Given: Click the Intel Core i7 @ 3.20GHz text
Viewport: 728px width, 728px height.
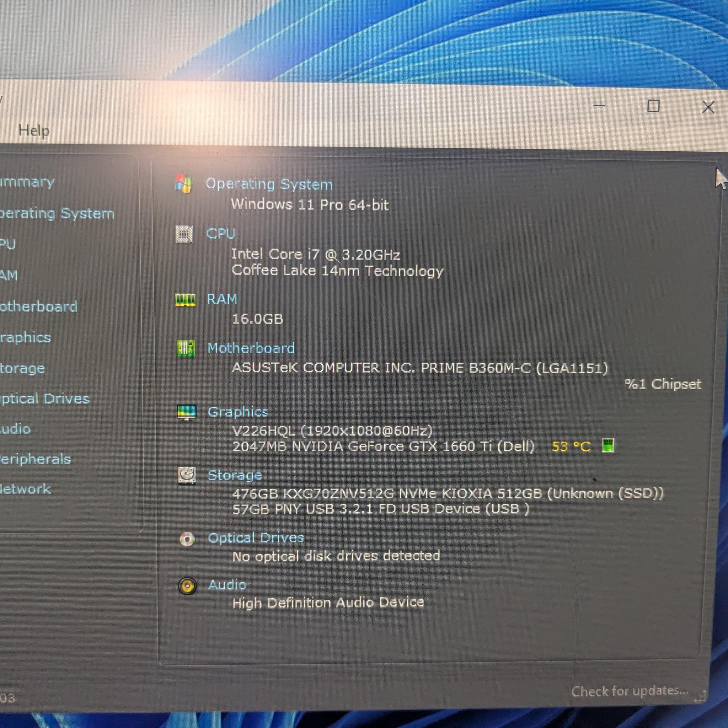Looking at the screenshot, I should point(315,255).
